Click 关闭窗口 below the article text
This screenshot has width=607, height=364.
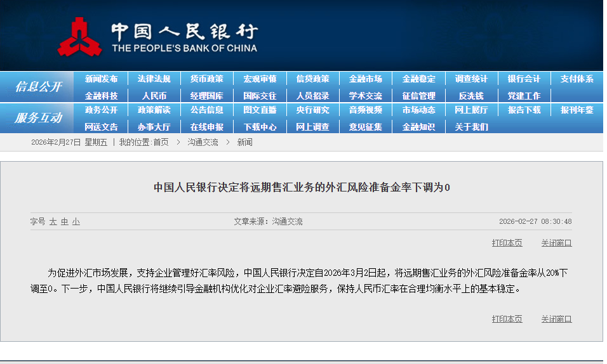pos(556,319)
